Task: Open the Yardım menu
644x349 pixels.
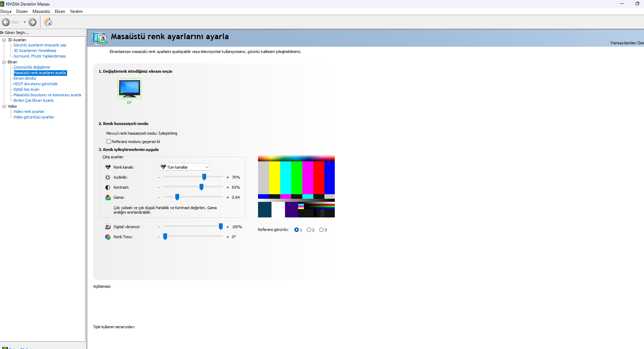Action: coord(76,11)
